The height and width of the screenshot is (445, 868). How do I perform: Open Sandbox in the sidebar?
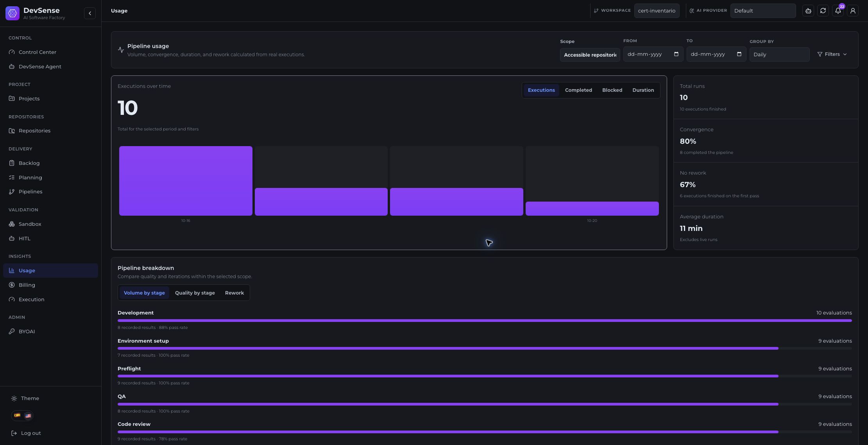point(50,224)
